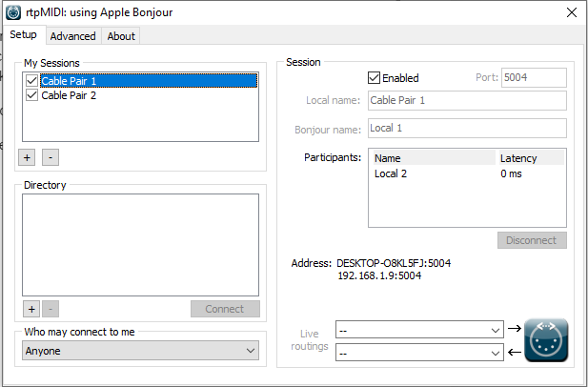Add a new session with plus button

click(x=27, y=157)
